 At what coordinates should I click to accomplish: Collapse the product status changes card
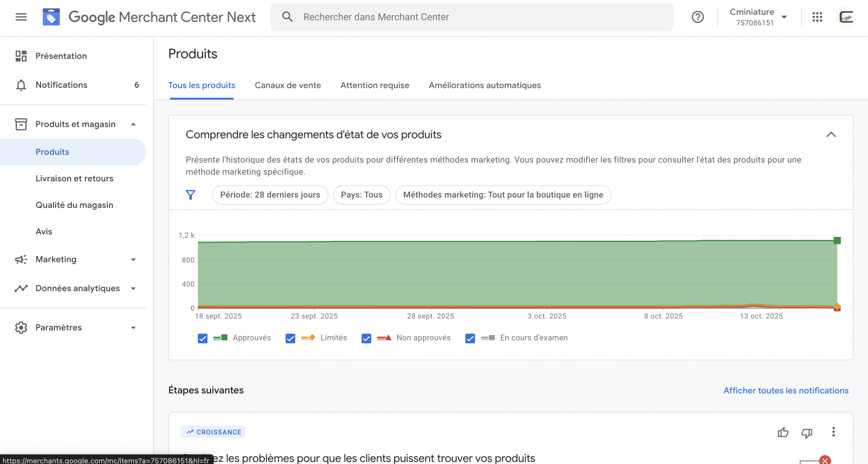point(831,135)
